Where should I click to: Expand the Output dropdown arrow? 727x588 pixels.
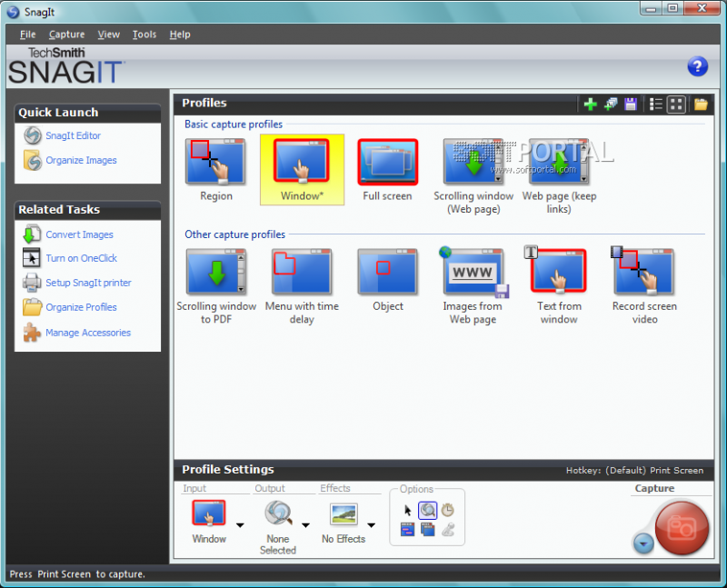coord(305,525)
